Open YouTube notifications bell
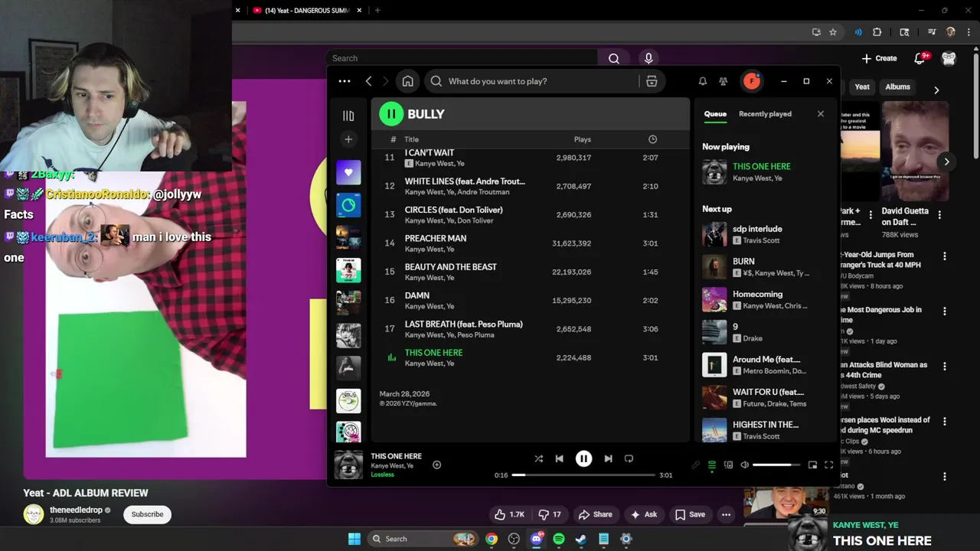This screenshot has height=551, width=980. tap(920, 58)
